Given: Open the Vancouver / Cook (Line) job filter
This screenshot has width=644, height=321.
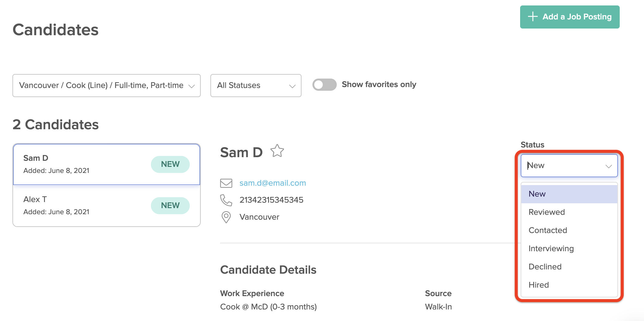Looking at the screenshot, I should point(107,86).
